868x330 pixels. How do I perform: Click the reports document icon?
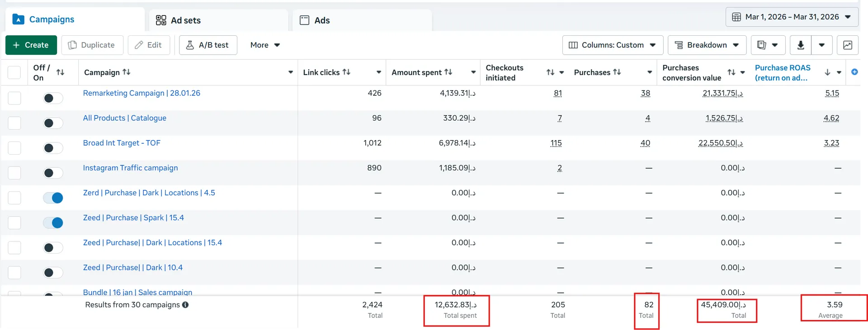click(x=762, y=45)
